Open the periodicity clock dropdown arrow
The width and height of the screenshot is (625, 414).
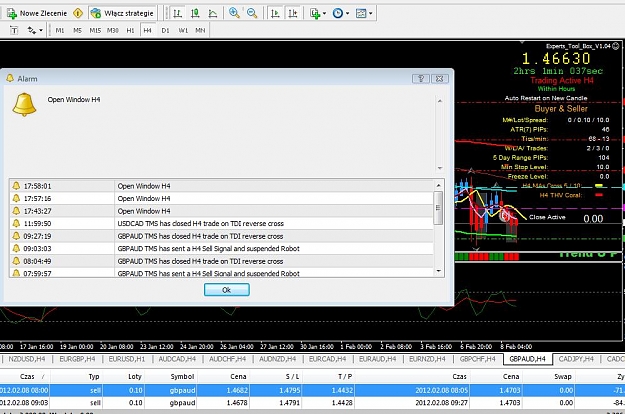coord(348,13)
